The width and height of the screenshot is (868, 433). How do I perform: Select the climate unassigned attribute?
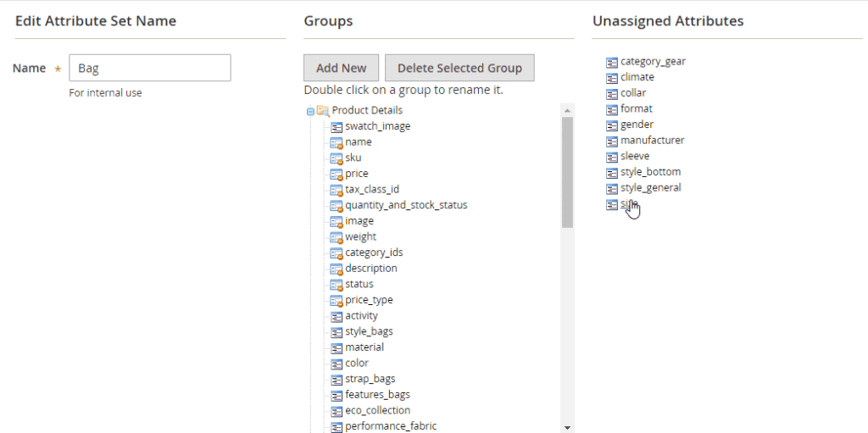pos(637,77)
